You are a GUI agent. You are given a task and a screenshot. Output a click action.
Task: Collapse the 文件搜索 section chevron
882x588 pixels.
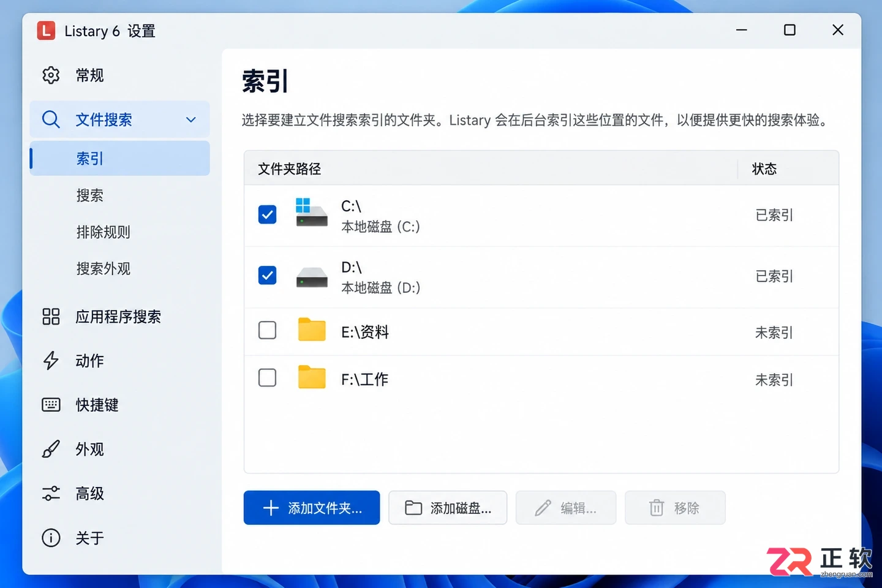click(x=191, y=119)
